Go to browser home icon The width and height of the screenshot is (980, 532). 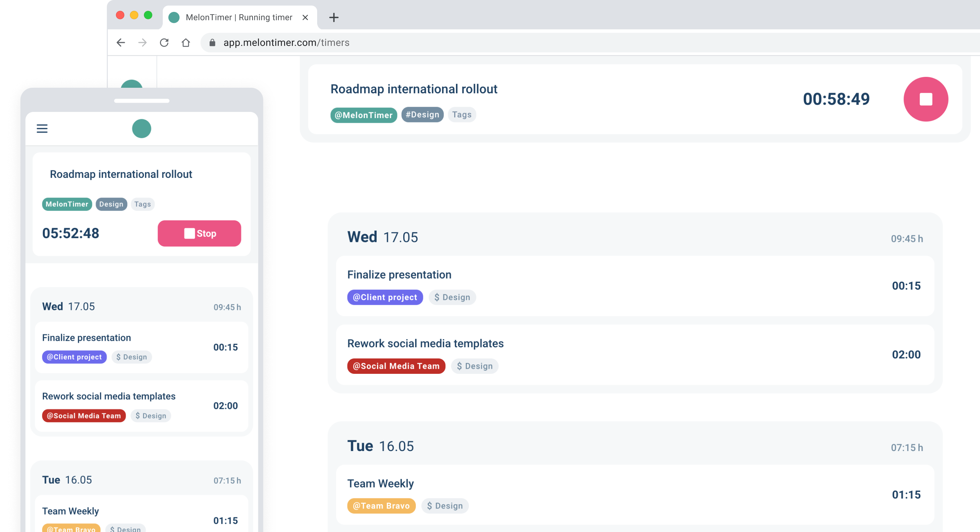(186, 43)
